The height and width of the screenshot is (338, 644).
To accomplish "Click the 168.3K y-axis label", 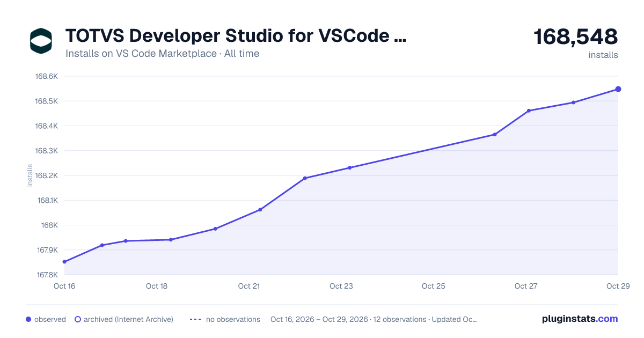I will point(46,151).
